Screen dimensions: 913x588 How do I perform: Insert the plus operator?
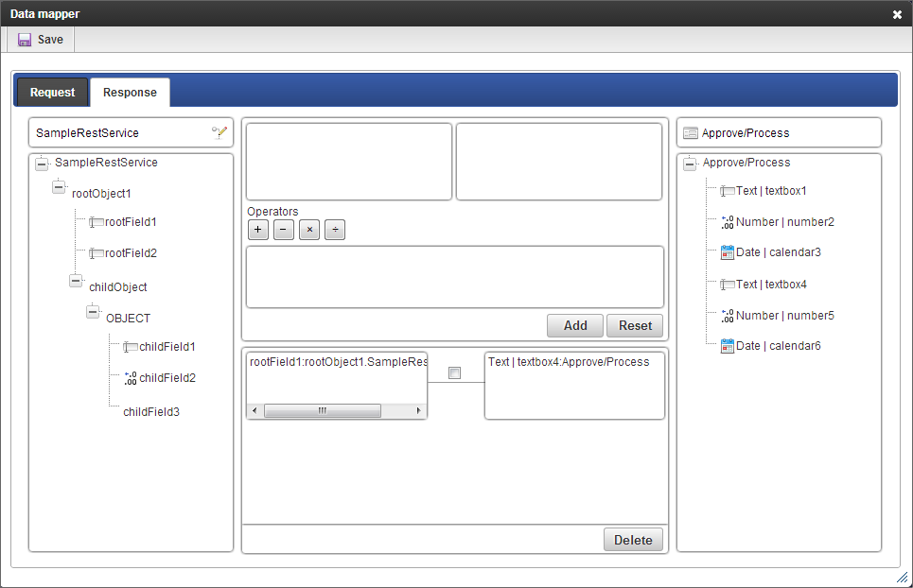[258, 230]
